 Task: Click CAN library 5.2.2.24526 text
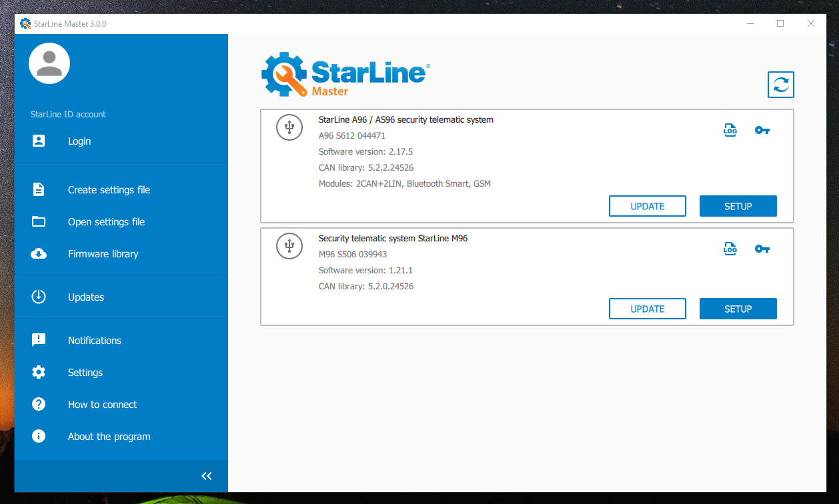pyautogui.click(x=366, y=167)
